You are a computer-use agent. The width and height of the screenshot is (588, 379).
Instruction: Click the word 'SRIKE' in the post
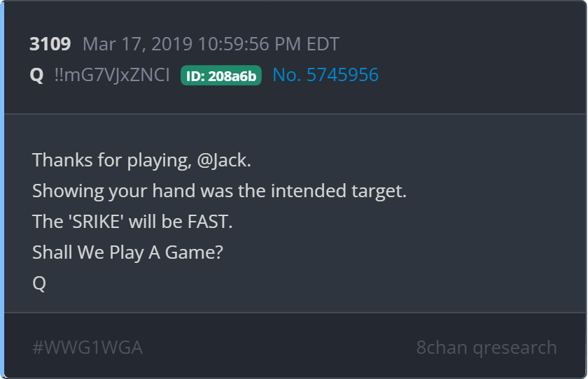pos(96,222)
